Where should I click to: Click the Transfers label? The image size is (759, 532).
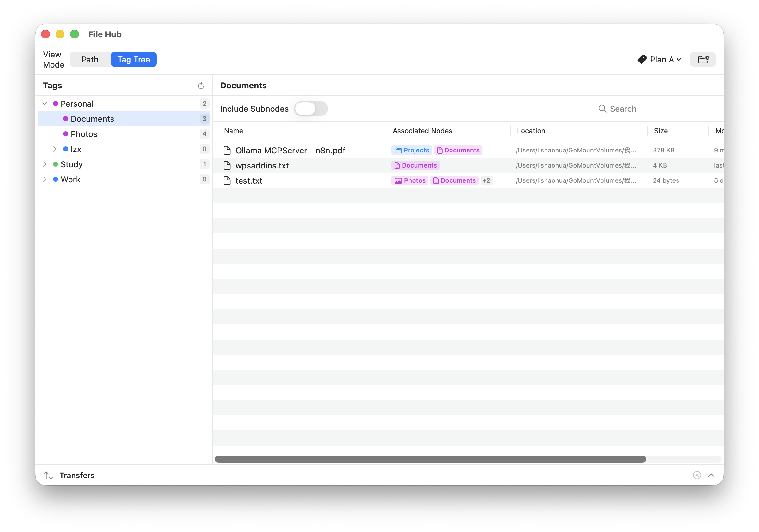coord(77,475)
